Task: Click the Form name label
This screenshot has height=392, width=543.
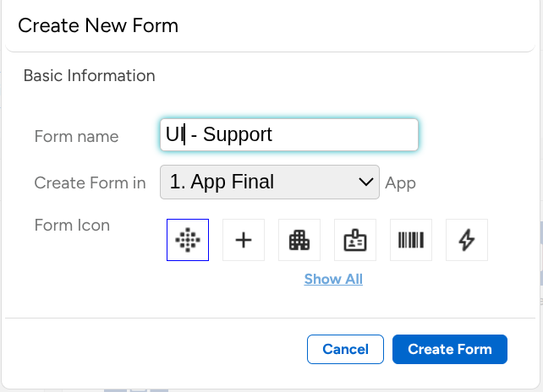Action: (76, 136)
